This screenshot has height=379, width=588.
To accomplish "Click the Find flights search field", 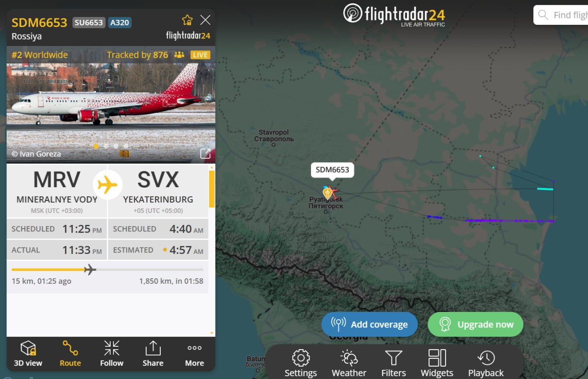I will [x=561, y=15].
